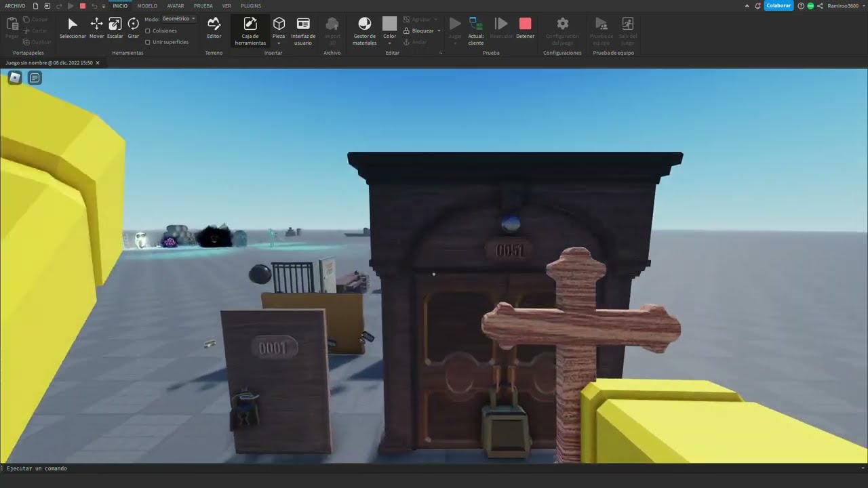Switch to the PLUGINS tab

click(x=251, y=5)
